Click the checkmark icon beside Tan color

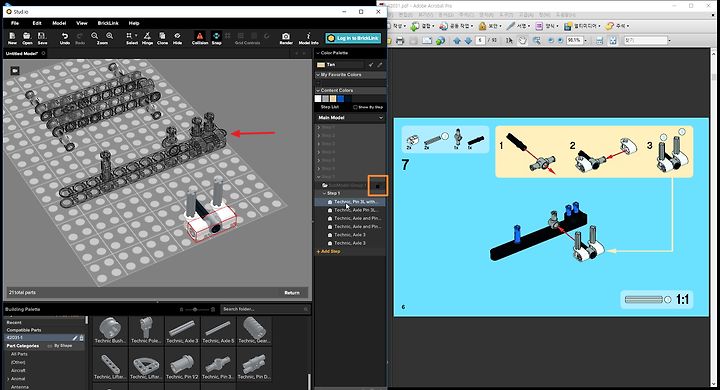click(371, 65)
